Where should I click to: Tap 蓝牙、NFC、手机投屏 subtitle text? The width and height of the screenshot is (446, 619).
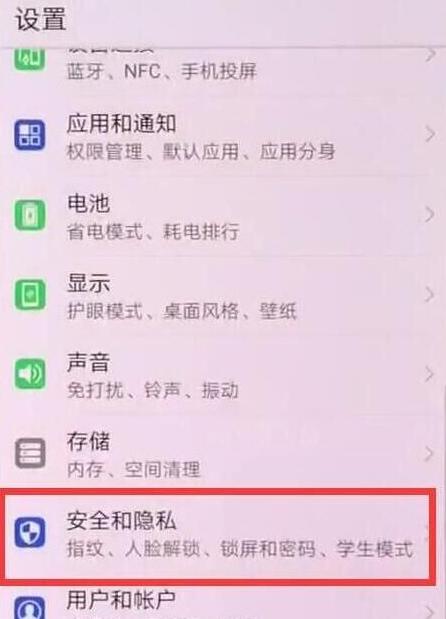point(162,72)
